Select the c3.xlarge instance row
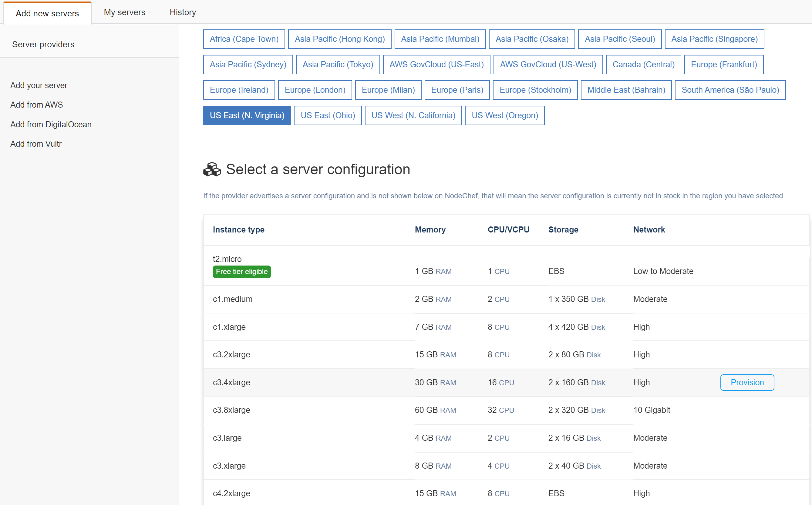This screenshot has width=812, height=505. 506,466
